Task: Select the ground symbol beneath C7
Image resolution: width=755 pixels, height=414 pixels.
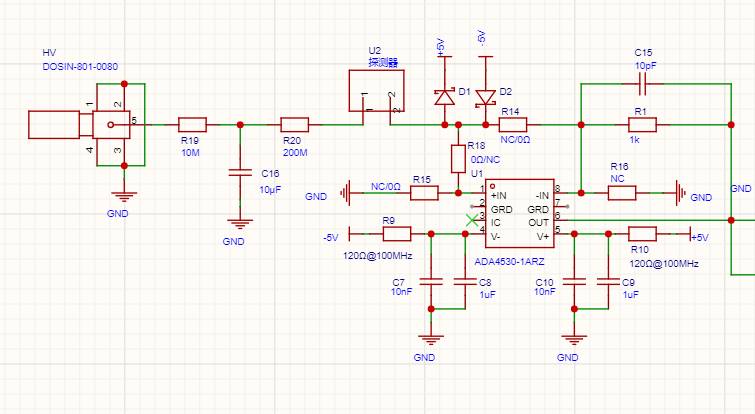Action: point(431,340)
